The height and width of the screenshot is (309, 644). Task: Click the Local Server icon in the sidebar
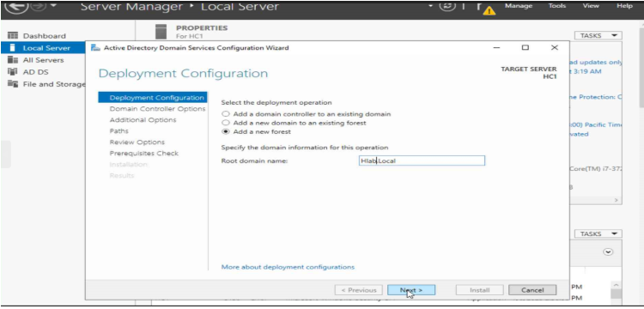click(12, 47)
